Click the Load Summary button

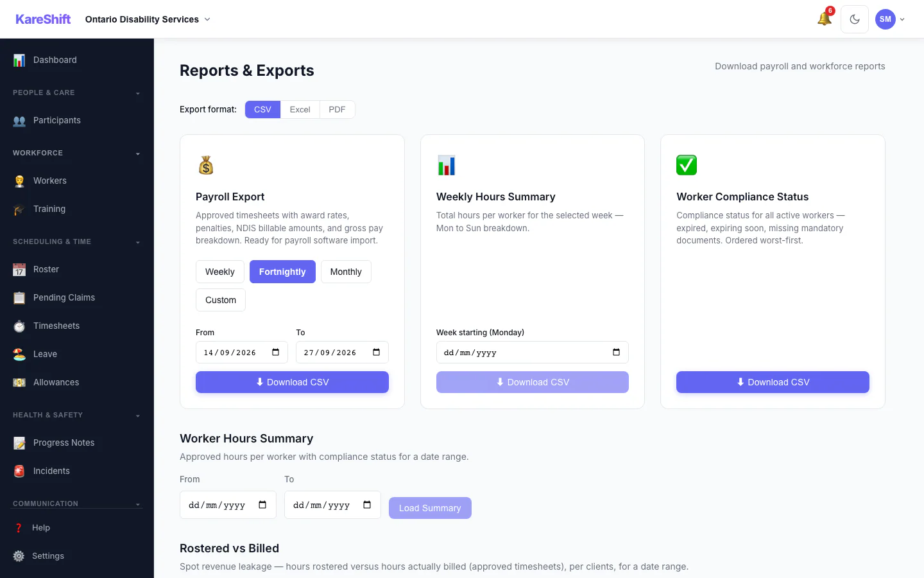click(430, 508)
